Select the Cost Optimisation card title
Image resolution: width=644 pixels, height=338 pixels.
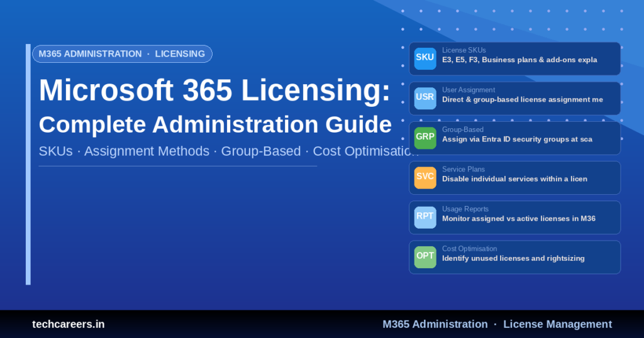[x=469, y=249]
